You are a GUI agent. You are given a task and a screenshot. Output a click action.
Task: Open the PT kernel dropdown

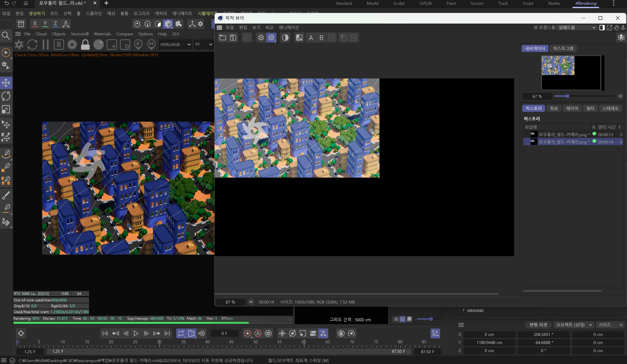(x=204, y=45)
